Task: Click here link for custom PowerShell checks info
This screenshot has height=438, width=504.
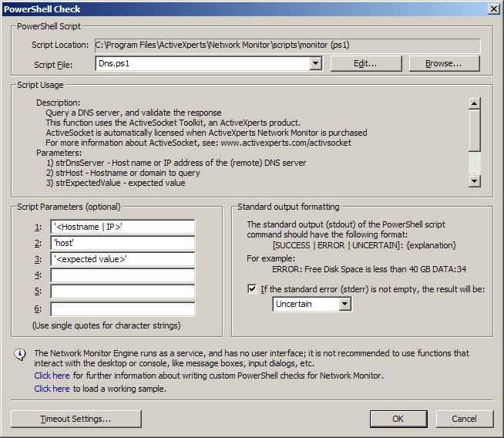Action: pyautogui.click(x=52, y=376)
